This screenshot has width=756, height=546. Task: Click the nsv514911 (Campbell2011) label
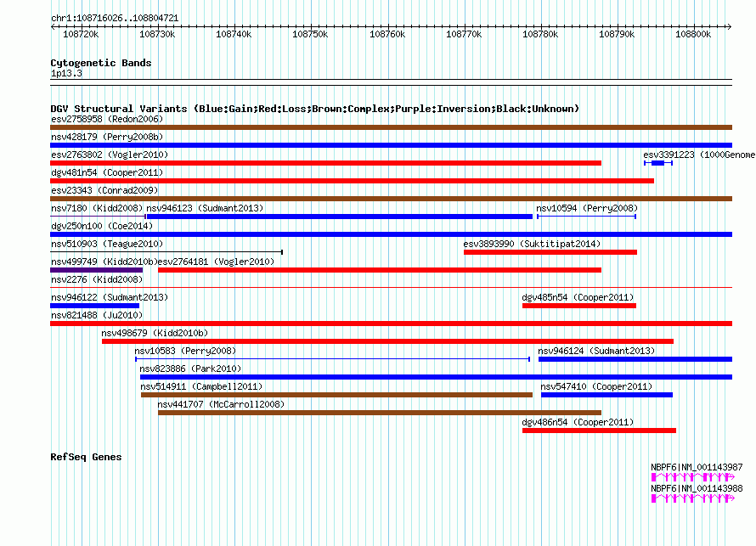201,386
